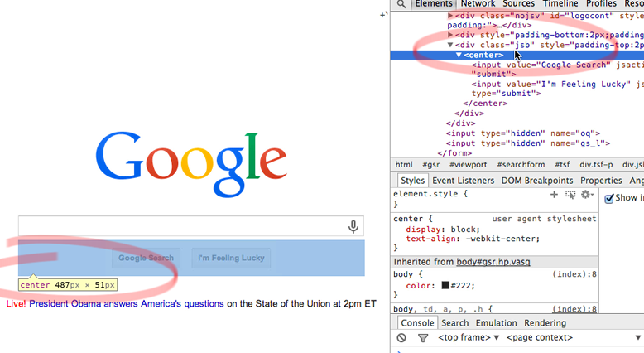Click the #222 color swatch
The height and width of the screenshot is (353, 644).
pos(445,285)
